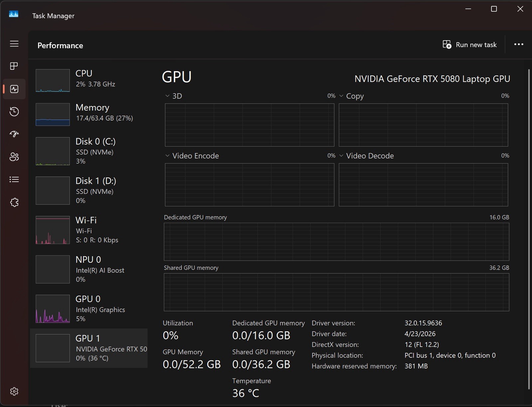Open the hamburger navigation menu

pyautogui.click(x=14, y=44)
